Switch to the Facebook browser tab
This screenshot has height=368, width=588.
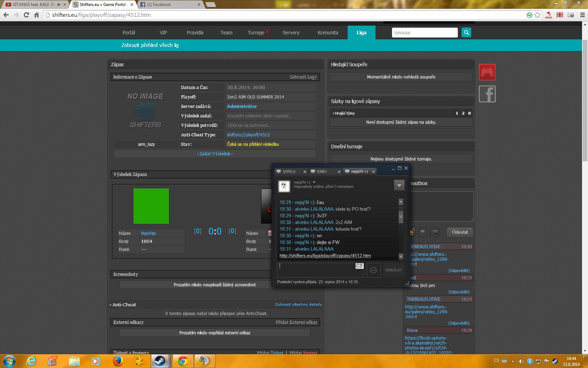click(x=170, y=5)
